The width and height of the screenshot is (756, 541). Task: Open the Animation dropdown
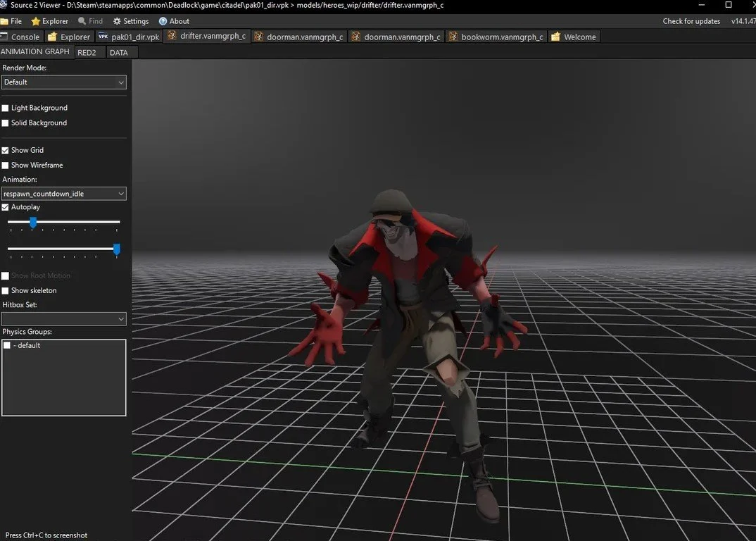click(x=63, y=194)
